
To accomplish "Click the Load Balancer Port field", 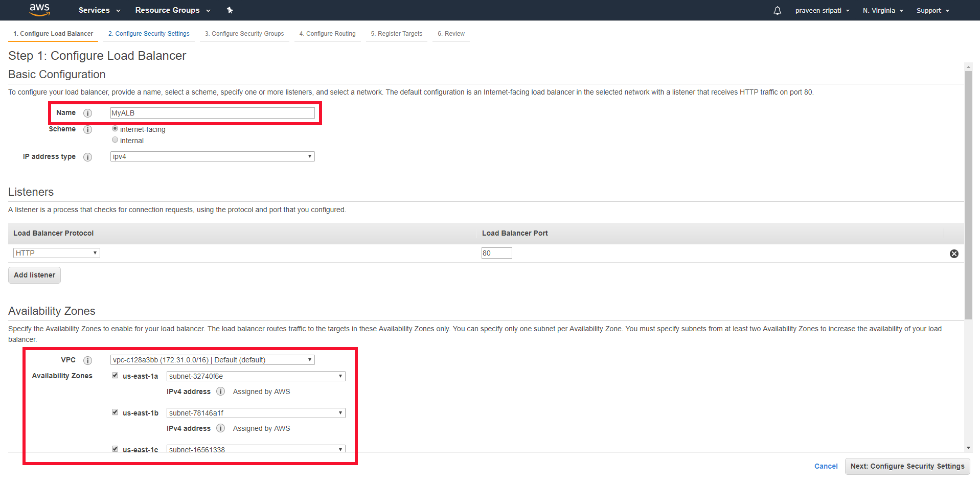I will pyautogui.click(x=496, y=253).
